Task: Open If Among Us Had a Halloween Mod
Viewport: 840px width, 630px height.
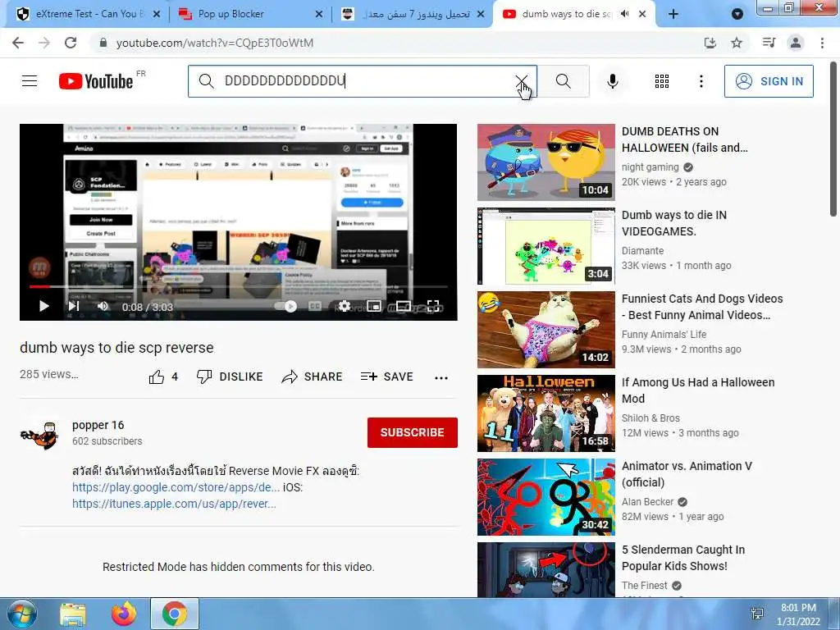Action: click(697, 390)
